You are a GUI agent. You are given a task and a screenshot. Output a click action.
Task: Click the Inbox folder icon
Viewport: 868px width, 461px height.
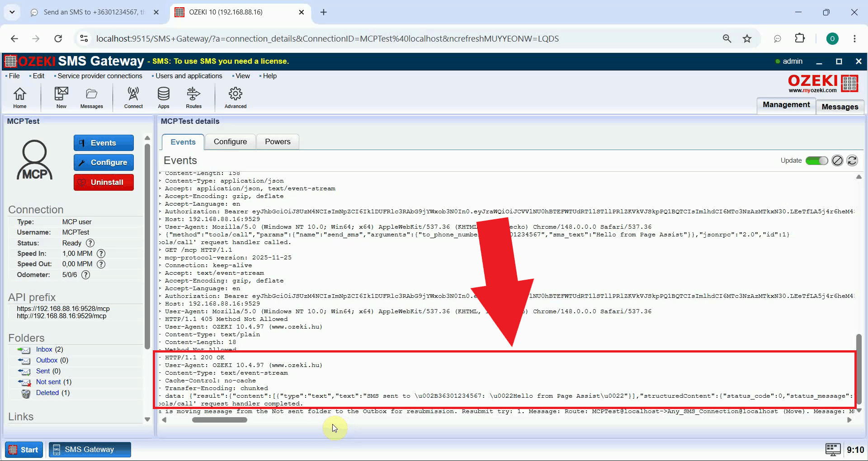point(24,350)
